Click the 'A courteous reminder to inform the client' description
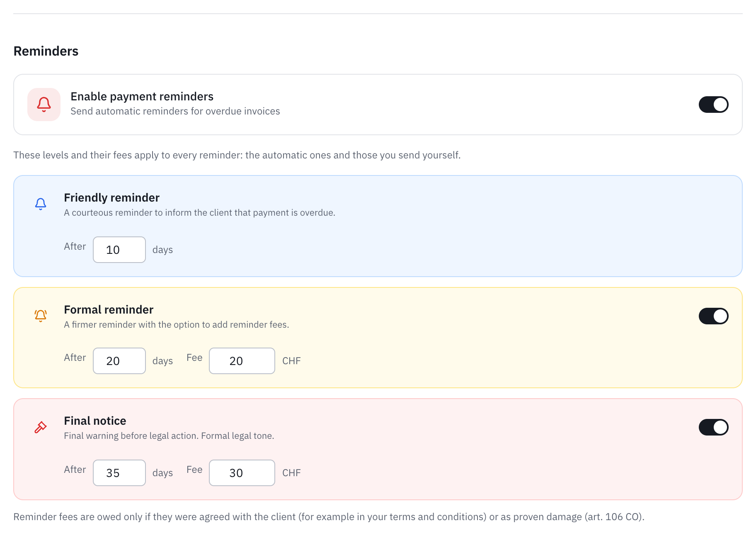This screenshot has width=756, height=550. click(x=200, y=212)
